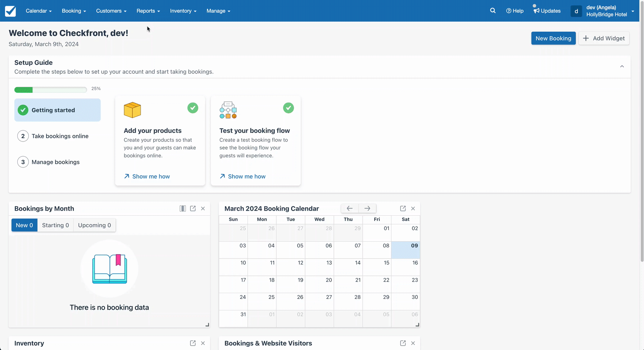Click resize handle of Booking Calendar widget
644x350 pixels.
(417, 325)
